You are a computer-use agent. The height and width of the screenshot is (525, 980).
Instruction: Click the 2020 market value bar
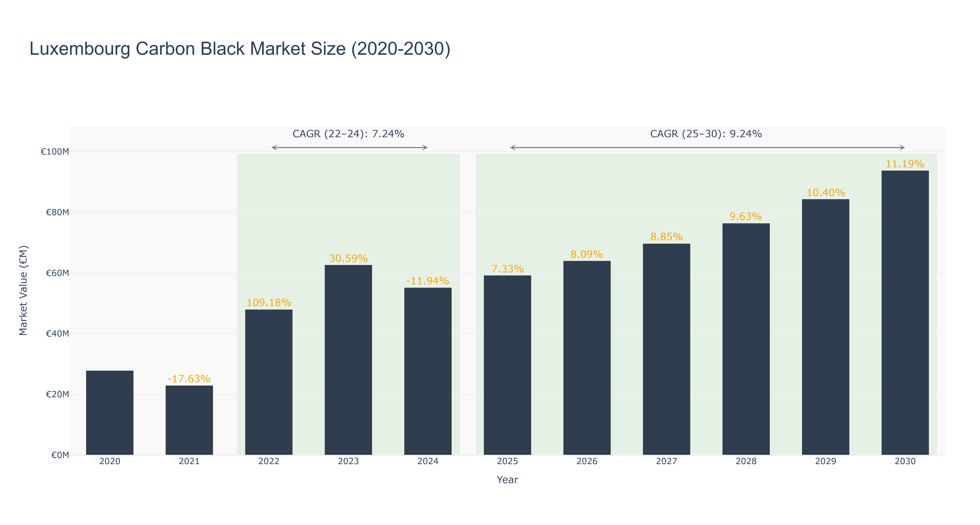tap(110, 412)
